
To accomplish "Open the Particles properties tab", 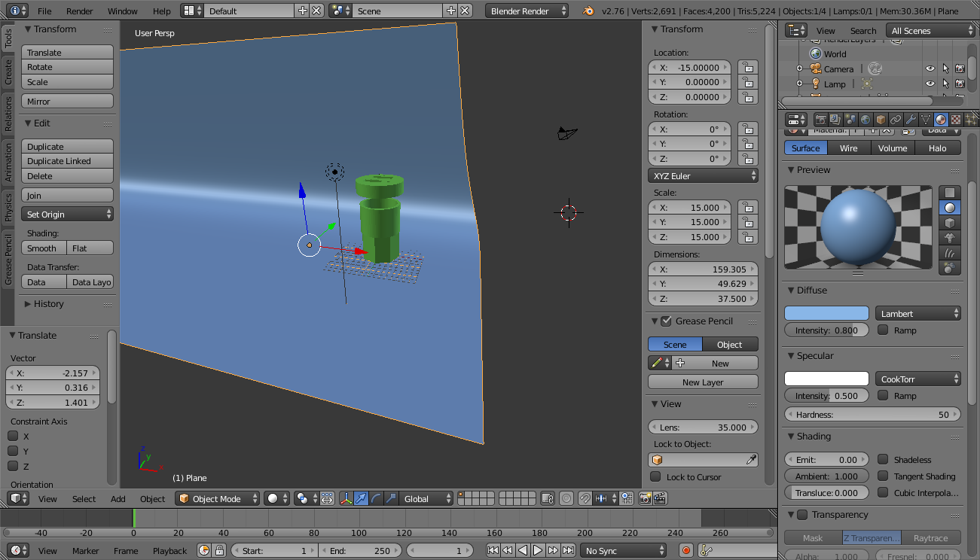I will (x=972, y=119).
